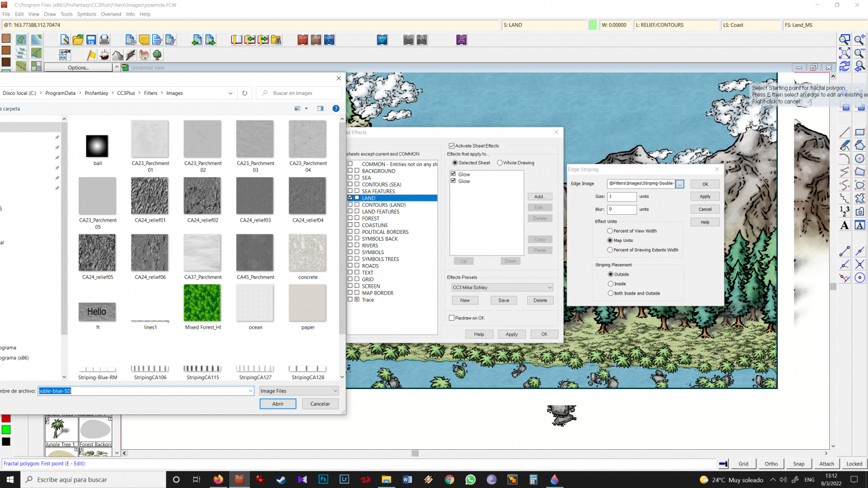Viewport: 868px width, 488px height.
Task: Click the yellow flag symbols icon
Action: tap(91, 54)
